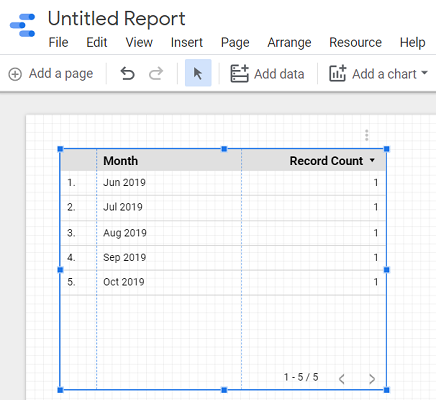
Task: Click the Add a chart icon
Action: 338,74
